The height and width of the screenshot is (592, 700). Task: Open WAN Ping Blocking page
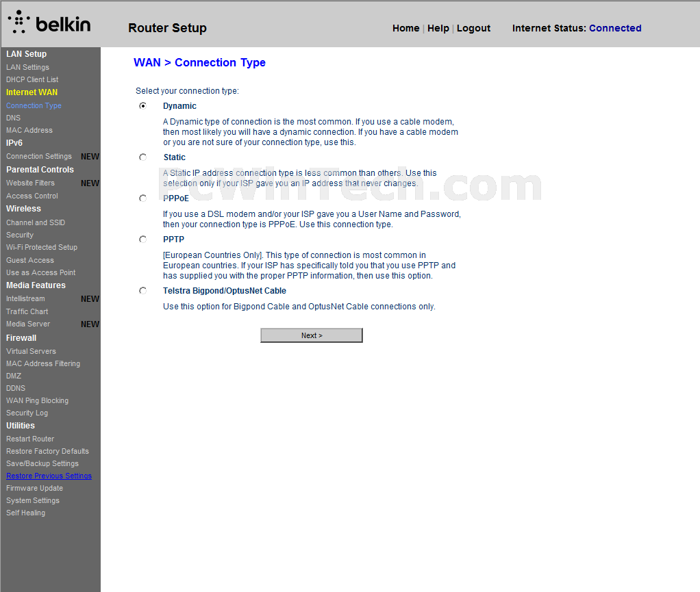click(38, 400)
